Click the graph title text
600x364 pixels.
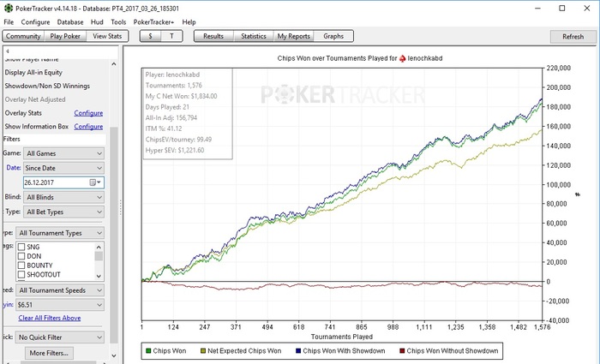(360, 58)
